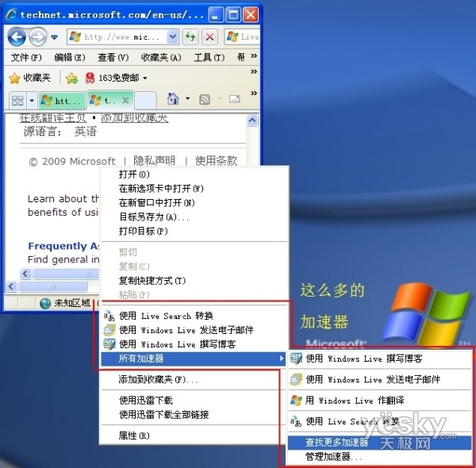Click the Home icon
Viewport: 476px width, 468px height.
click(173, 98)
